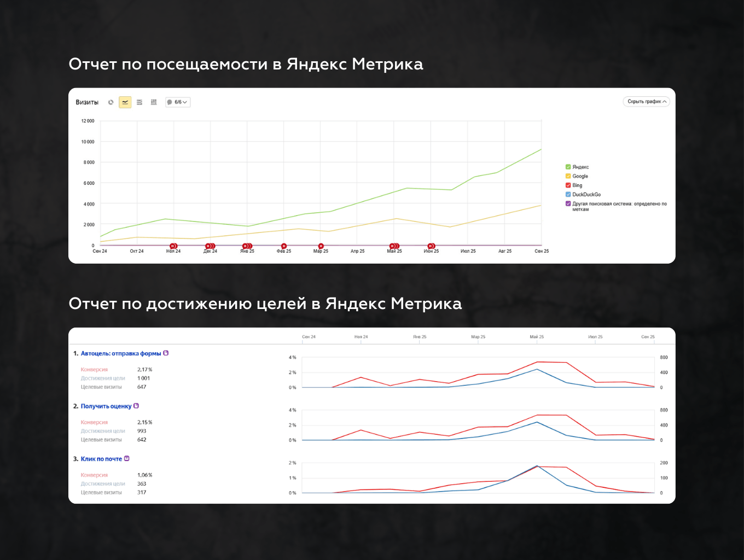Open the Получить оценку goal link

click(106, 406)
